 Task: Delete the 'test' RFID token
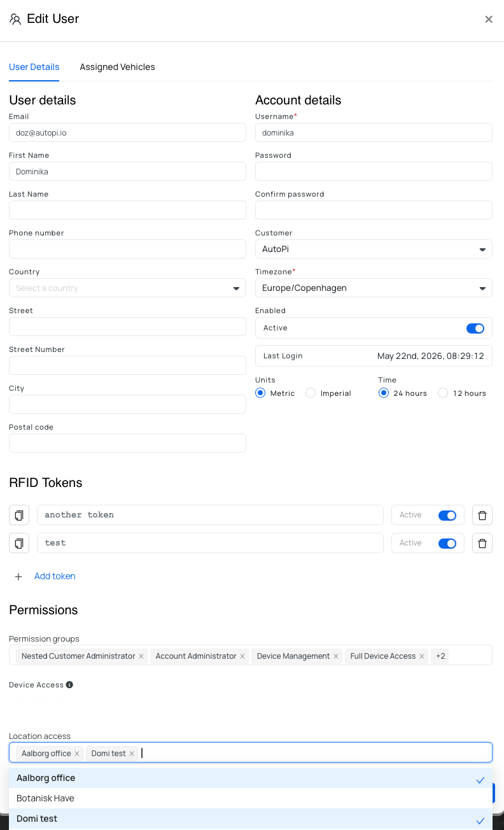(x=482, y=543)
